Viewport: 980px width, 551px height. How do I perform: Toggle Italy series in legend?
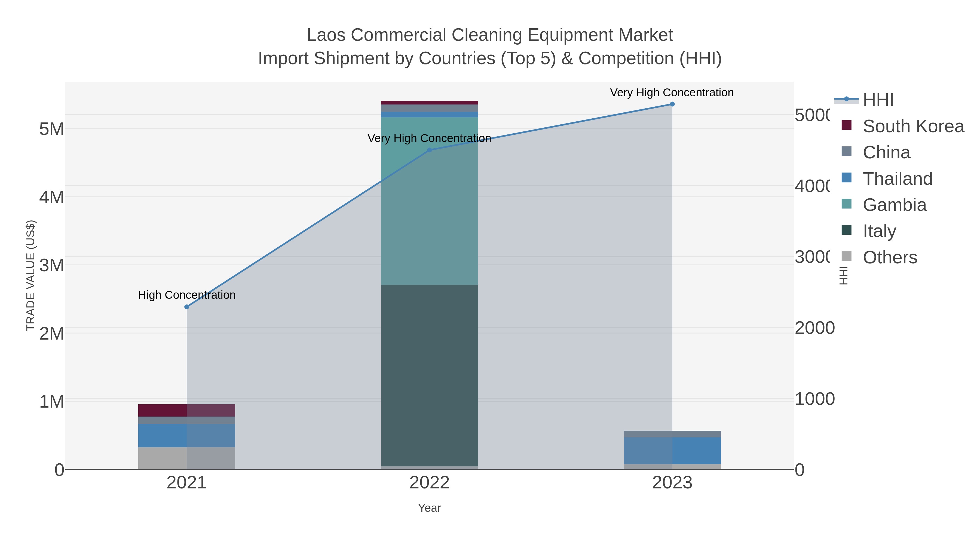869,231
